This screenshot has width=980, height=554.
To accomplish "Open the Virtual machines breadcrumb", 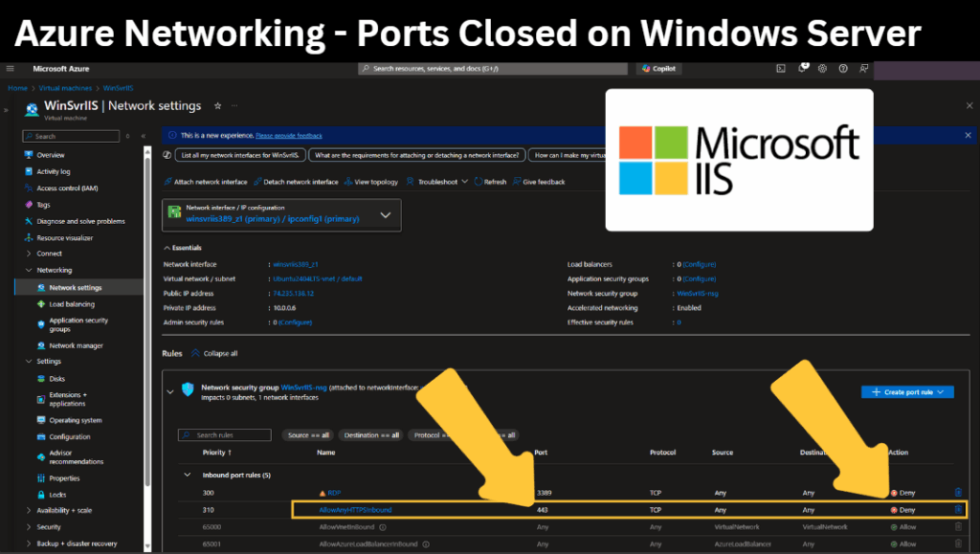I will coord(65,88).
